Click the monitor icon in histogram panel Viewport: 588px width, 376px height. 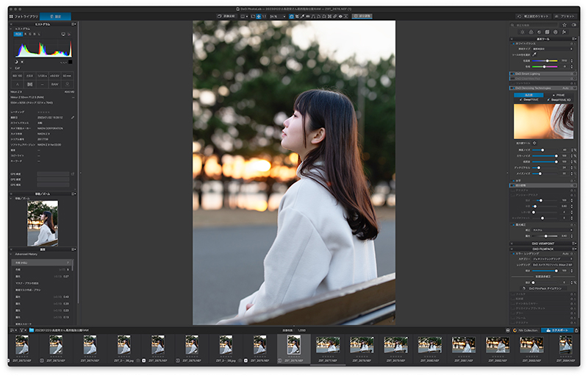click(63, 34)
